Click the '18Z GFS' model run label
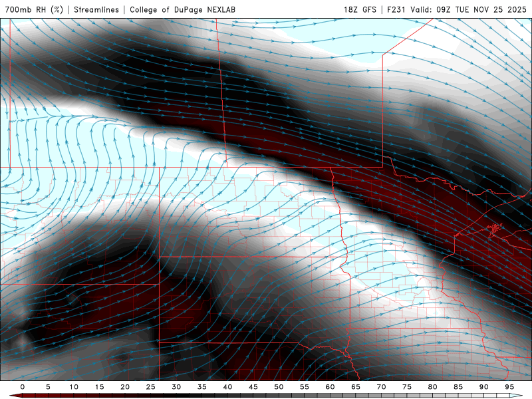532x399 pixels. 360,9
